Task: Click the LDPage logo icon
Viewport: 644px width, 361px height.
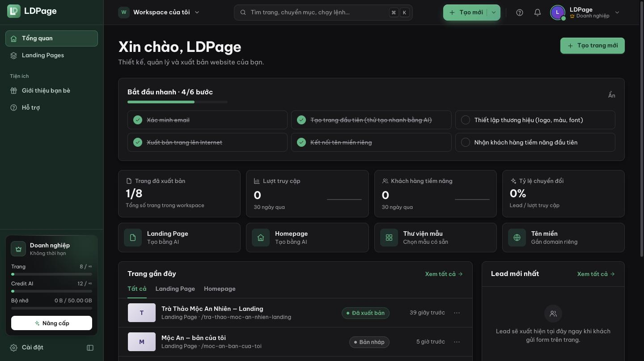Action: (x=14, y=11)
